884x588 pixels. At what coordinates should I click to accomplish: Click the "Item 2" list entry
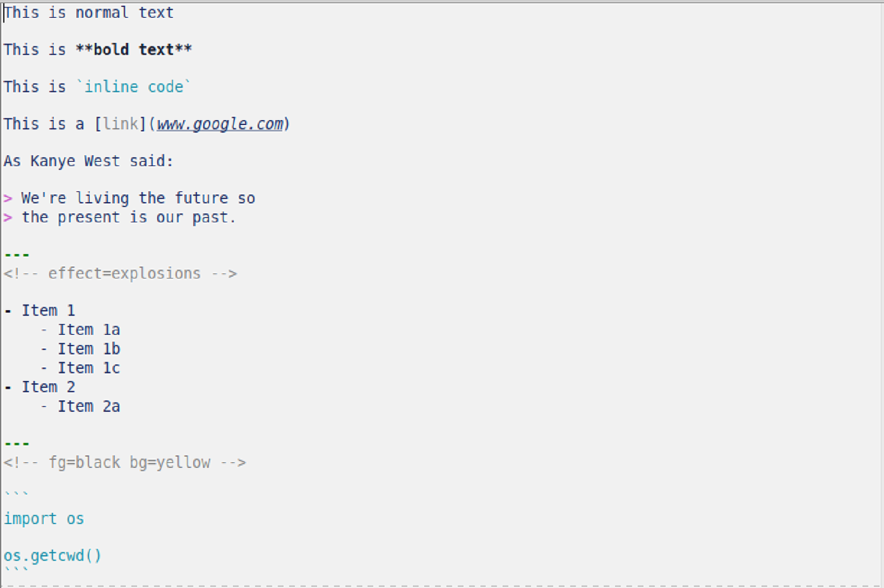(48, 387)
